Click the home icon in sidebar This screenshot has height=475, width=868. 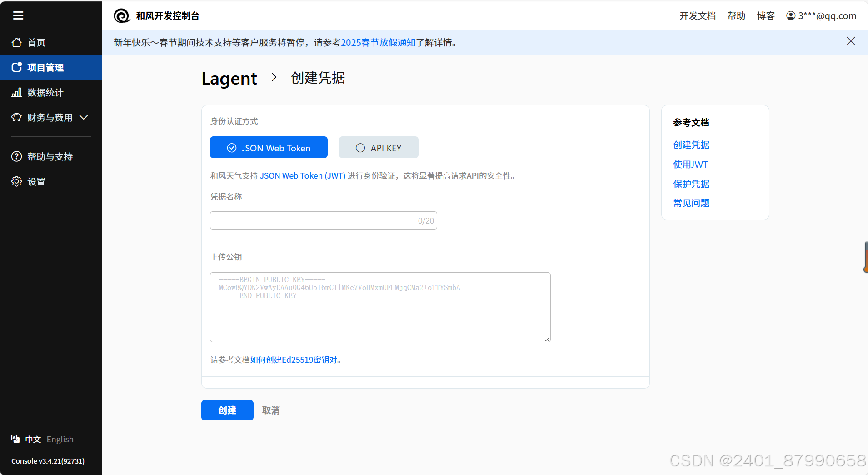pos(17,42)
